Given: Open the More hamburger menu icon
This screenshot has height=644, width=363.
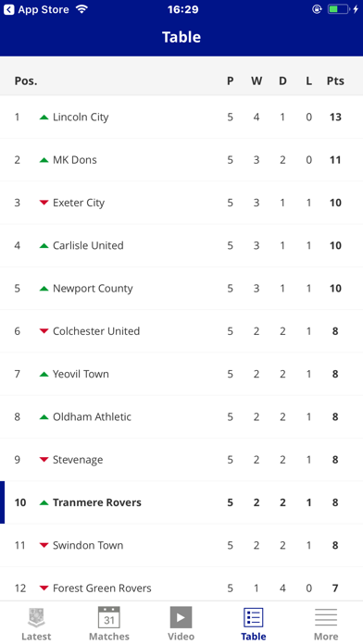Looking at the screenshot, I should (326, 617).
